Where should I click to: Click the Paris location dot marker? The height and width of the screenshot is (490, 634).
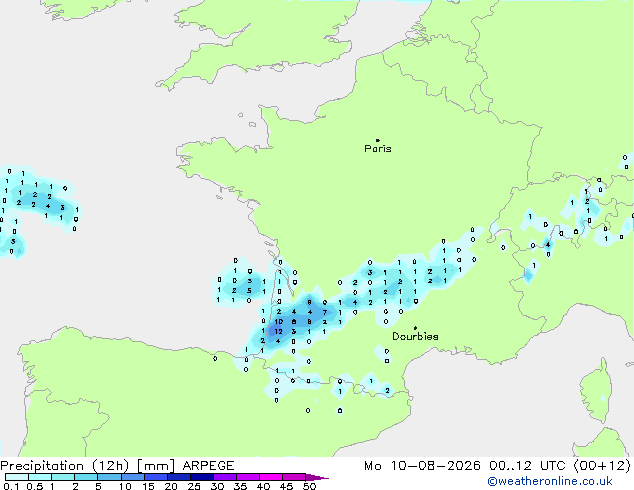[378, 140]
